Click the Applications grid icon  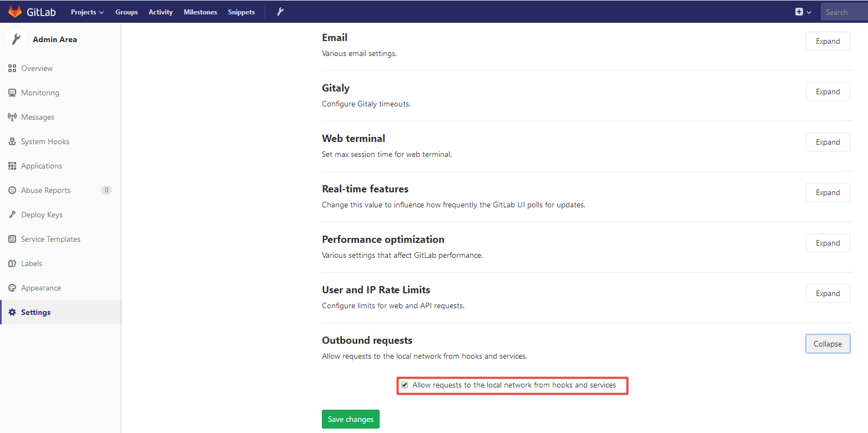pos(12,166)
